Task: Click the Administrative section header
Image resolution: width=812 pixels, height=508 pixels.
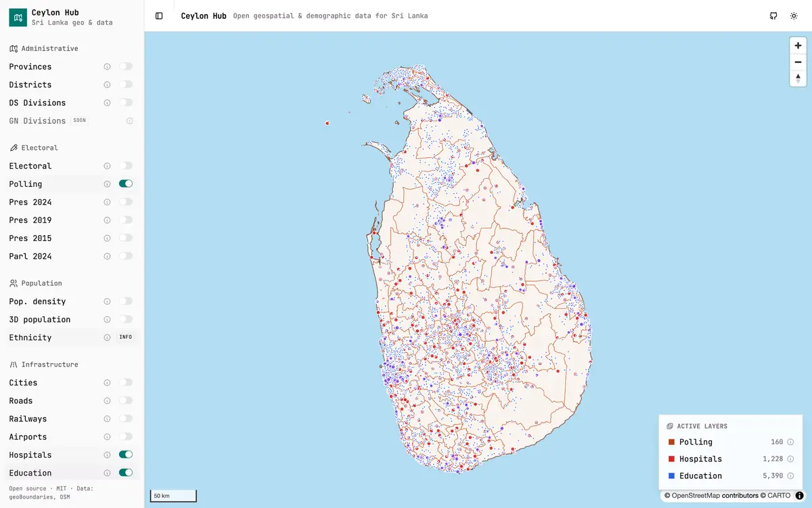Action: [44, 49]
